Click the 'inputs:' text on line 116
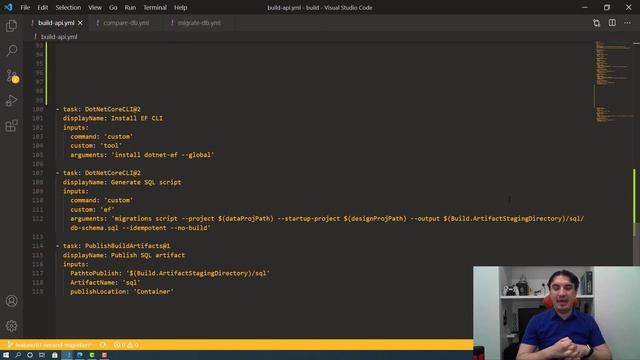Screen dimensions: 640x360 point(76,264)
